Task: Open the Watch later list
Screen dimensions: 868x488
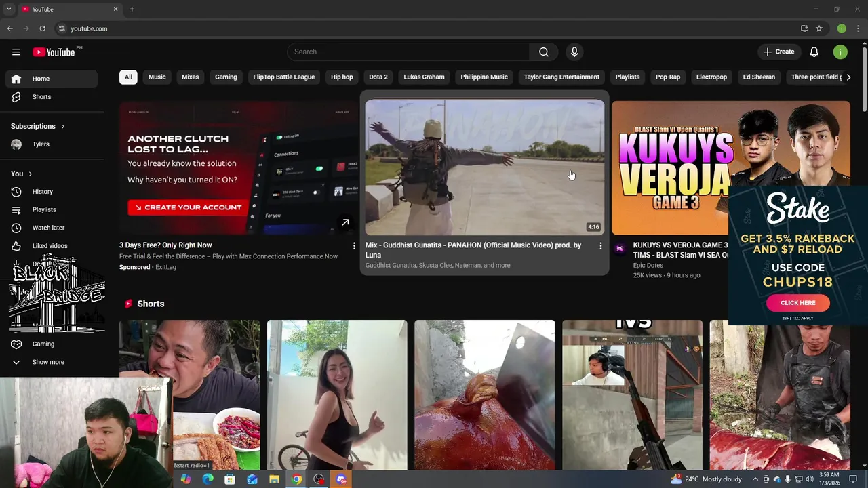Action: point(52,228)
